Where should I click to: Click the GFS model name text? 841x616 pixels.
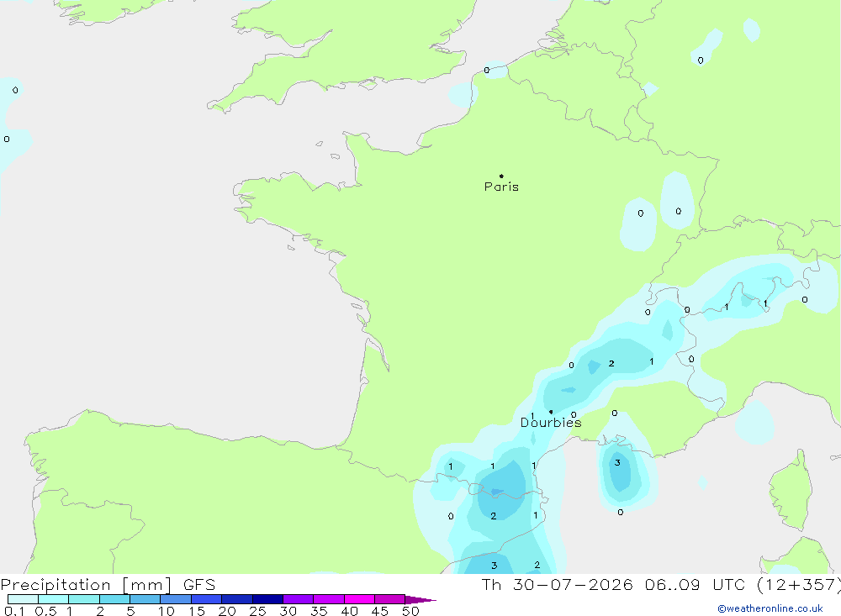(x=199, y=585)
